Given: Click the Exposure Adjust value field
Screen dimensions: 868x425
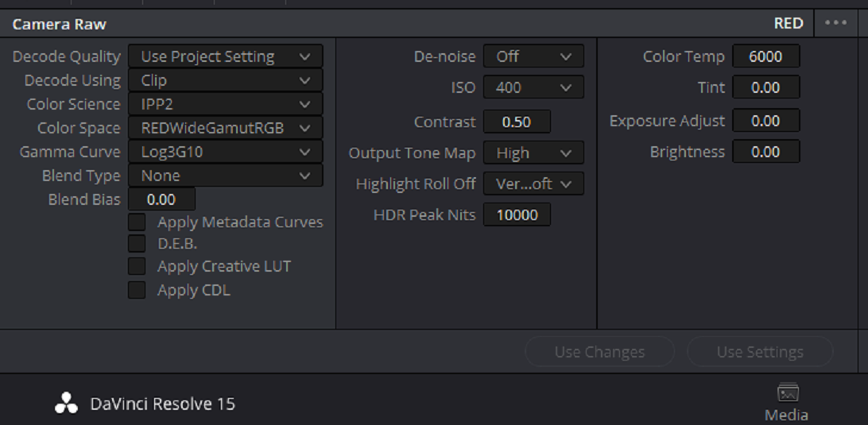Looking at the screenshot, I should [766, 121].
